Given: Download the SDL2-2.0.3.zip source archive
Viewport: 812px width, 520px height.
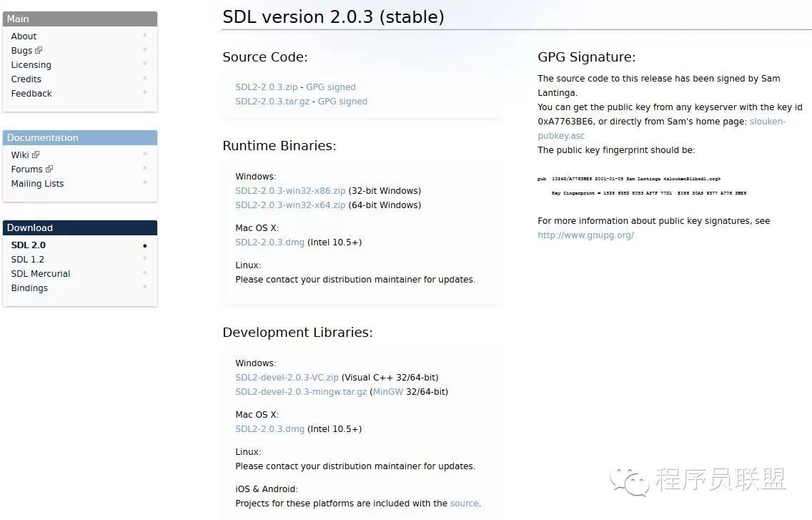Looking at the screenshot, I should [x=266, y=87].
